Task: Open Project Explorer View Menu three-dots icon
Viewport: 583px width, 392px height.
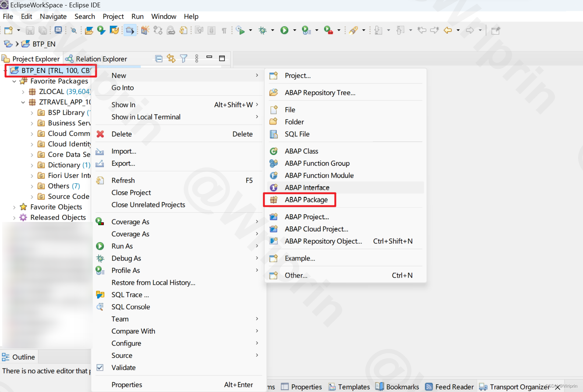Action: 197,59
